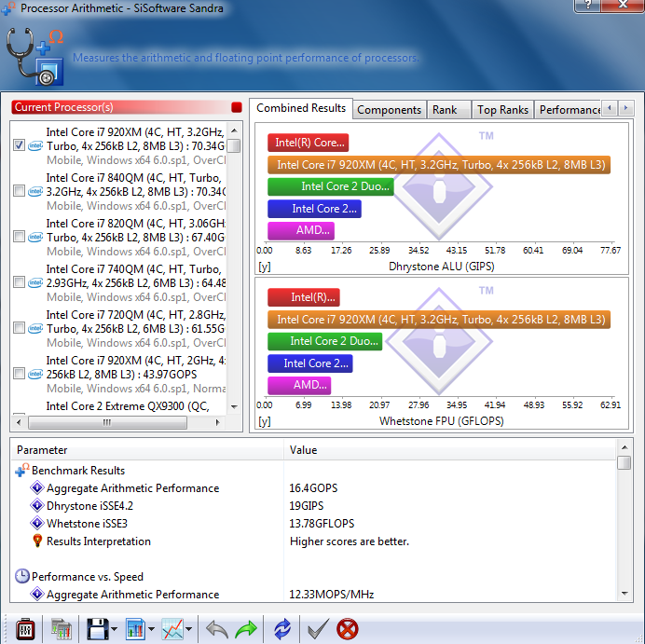Click results panel scroll down arrow

click(x=624, y=594)
